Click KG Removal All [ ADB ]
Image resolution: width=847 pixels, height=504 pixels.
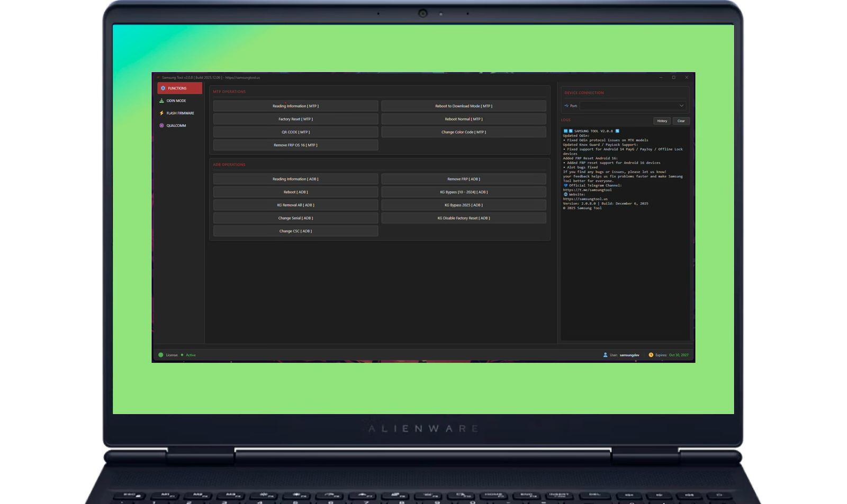click(x=295, y=205)
